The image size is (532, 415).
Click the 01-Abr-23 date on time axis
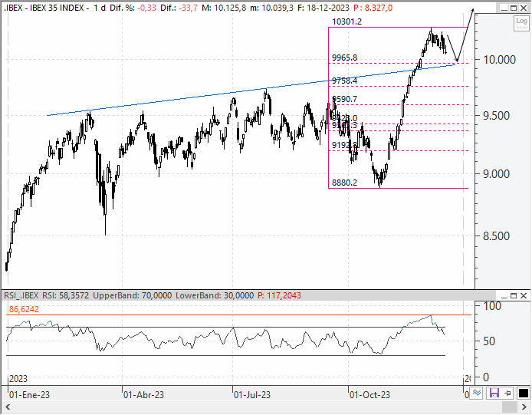[143, 395]
